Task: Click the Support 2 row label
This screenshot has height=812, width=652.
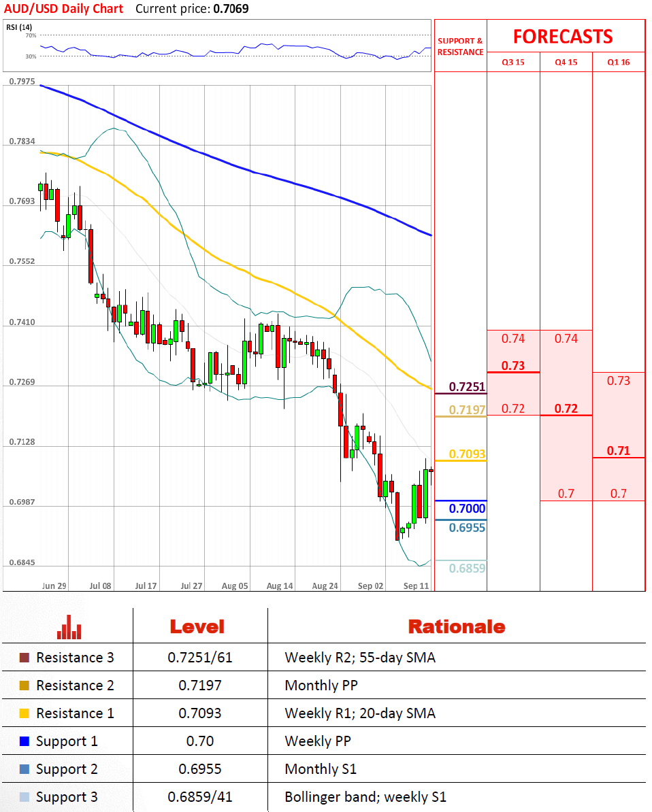Action: click(x=67, y=770)
